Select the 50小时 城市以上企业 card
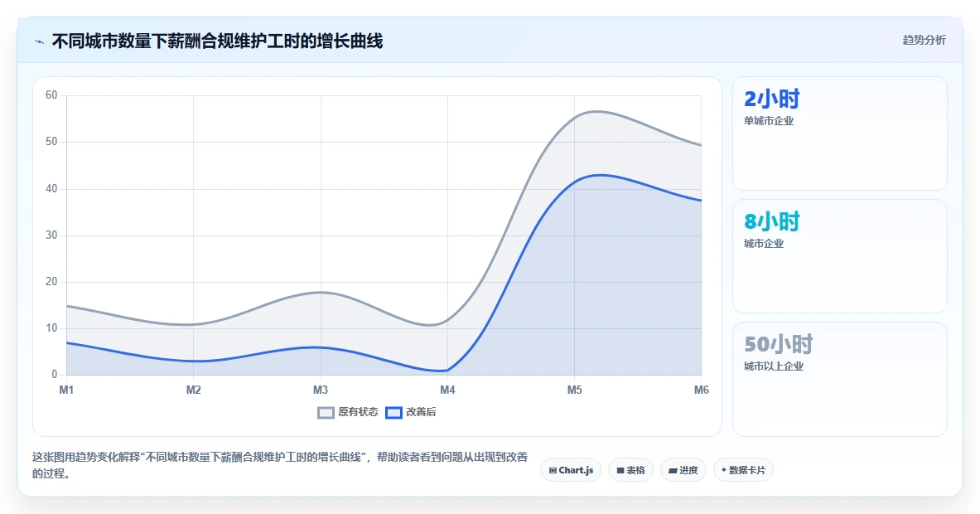The image size is (980, 514). pos(839,379)
